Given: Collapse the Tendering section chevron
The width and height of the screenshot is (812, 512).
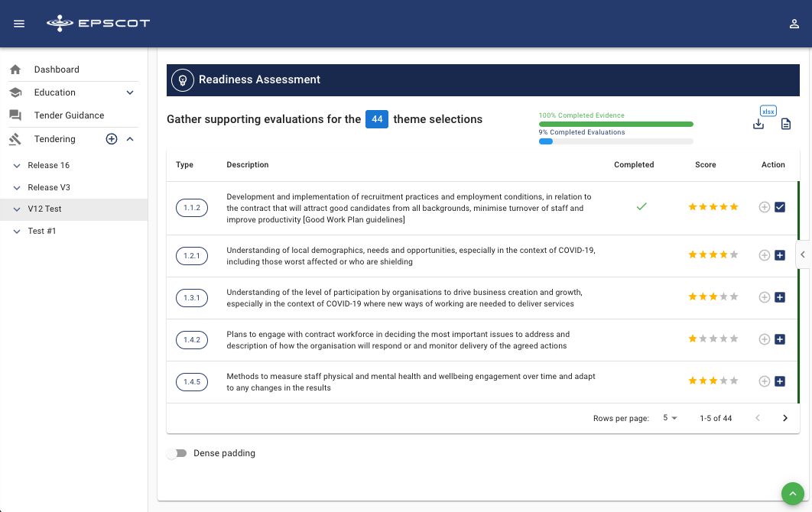Looking at the screenshot, I should (x=130, y=139).
